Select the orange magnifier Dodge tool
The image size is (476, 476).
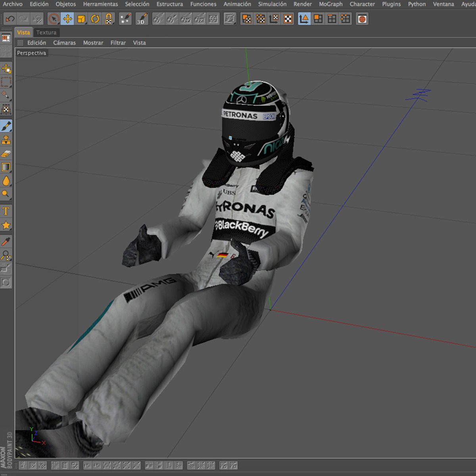6,194
